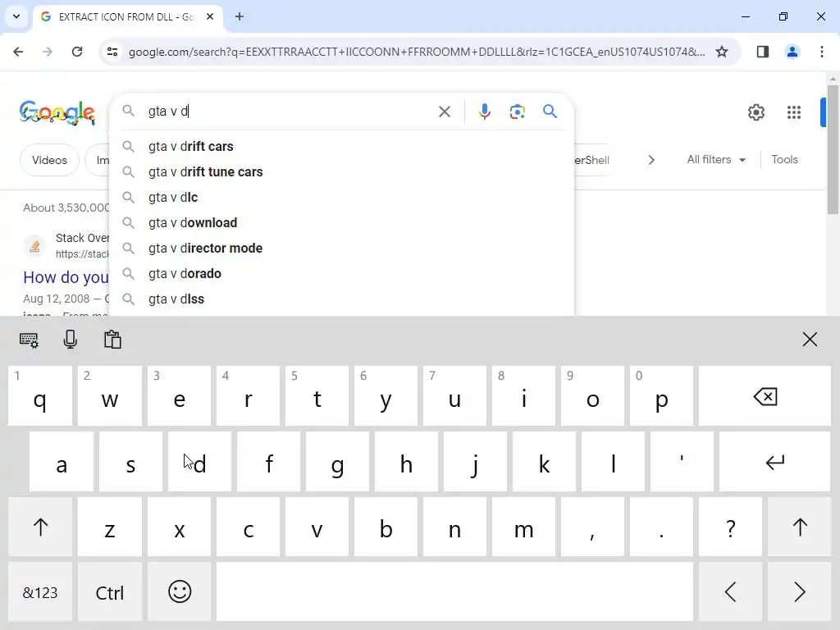Tap the right Shift key

(799, 527)
